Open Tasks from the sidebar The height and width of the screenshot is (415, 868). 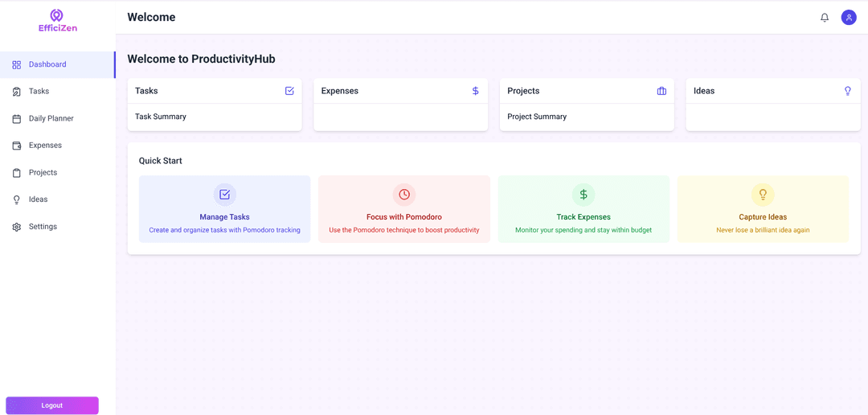pos(39,92)
